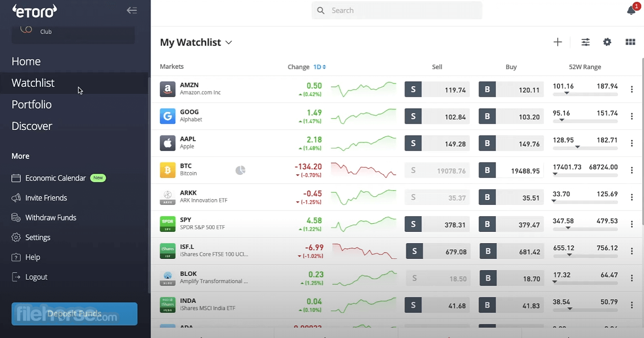Click the AMZN 52W range bar
644x338 pixels.
point(585,94)
